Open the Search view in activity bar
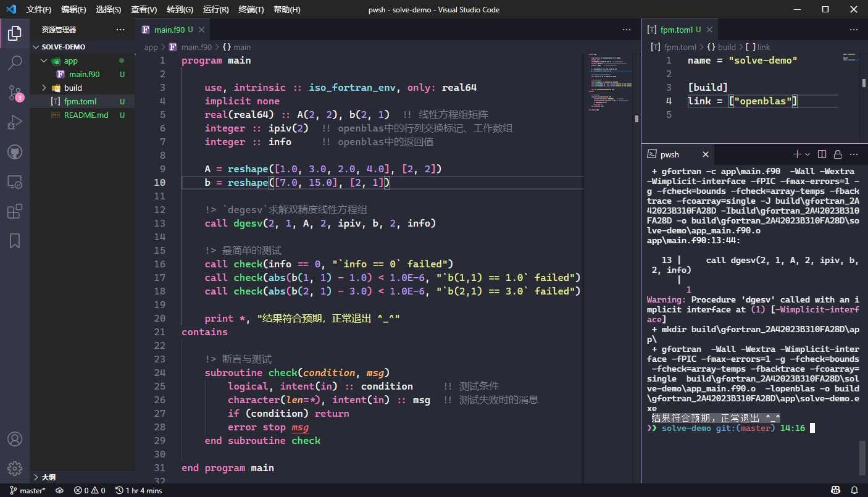868x497 pixels. [15, 62]
